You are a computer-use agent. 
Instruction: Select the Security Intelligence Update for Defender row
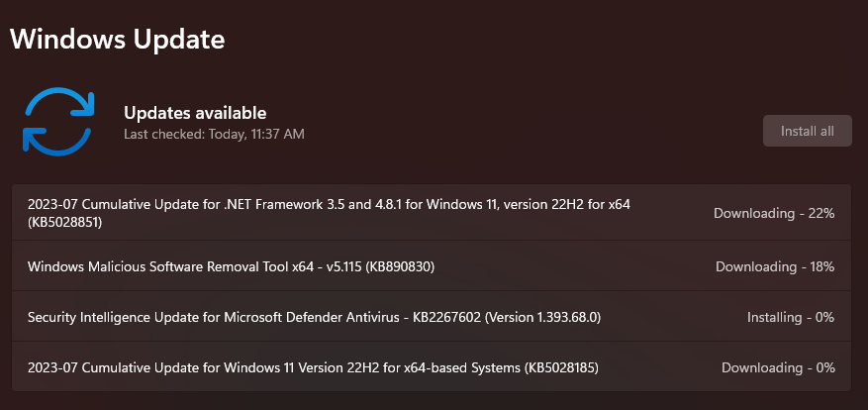coord(432,316)
